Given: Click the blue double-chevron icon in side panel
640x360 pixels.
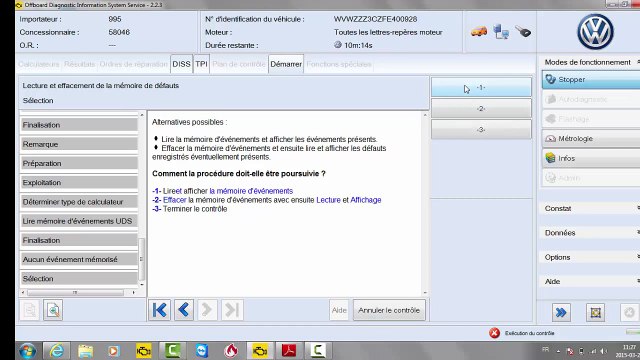Looking at the screenshot, I should click(561, 313).
